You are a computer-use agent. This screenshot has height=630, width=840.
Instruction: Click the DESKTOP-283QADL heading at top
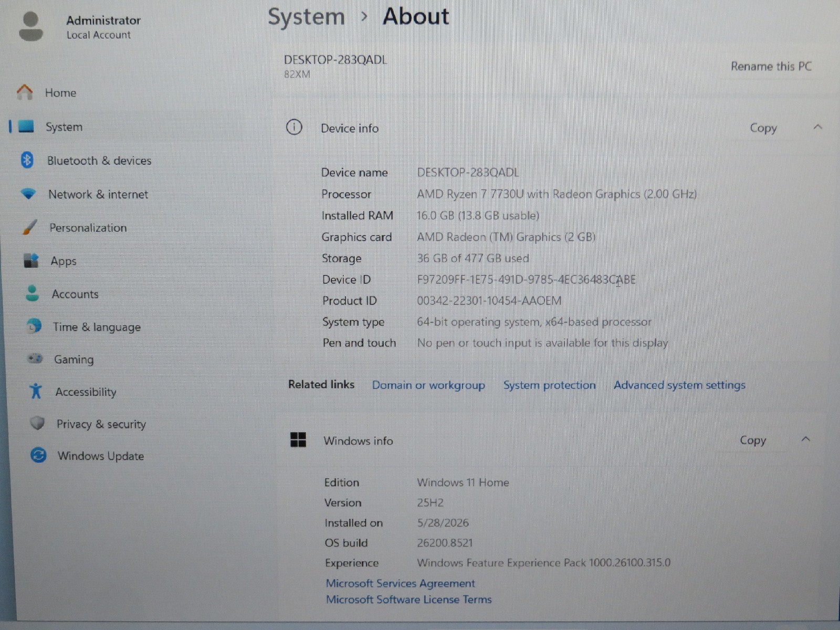(x=335, y=60)
